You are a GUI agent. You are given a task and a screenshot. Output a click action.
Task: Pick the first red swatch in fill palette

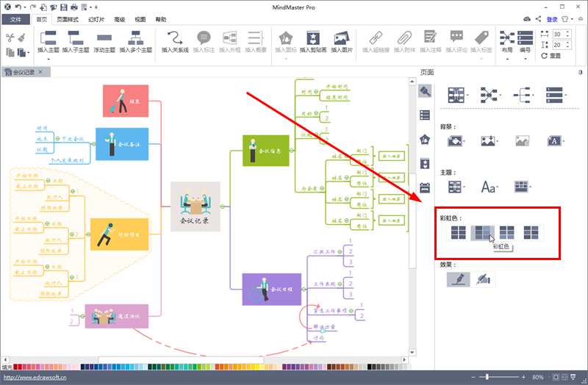15,367
